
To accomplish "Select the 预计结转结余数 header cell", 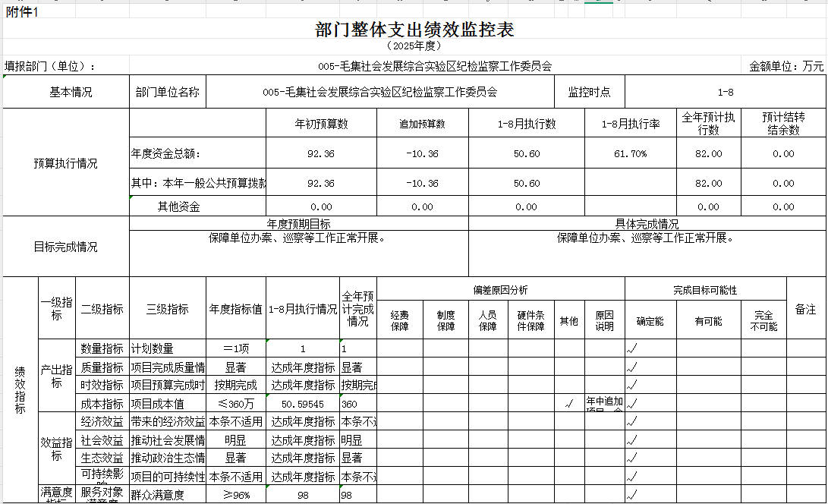I will click(783, 123).
